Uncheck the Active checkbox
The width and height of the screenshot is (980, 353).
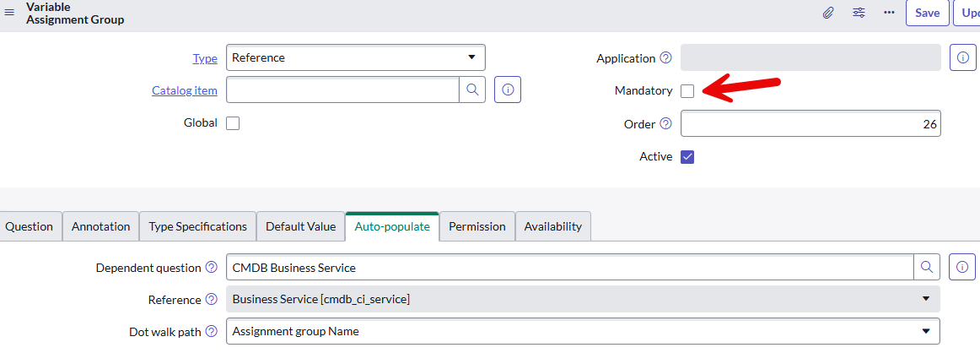click(x=687, y=156)
